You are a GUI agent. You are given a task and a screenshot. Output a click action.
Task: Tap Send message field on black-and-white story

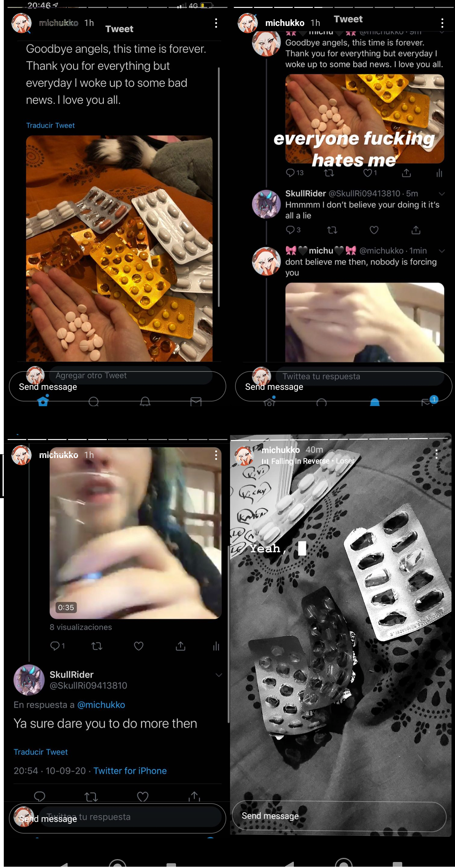pos(339,816)
